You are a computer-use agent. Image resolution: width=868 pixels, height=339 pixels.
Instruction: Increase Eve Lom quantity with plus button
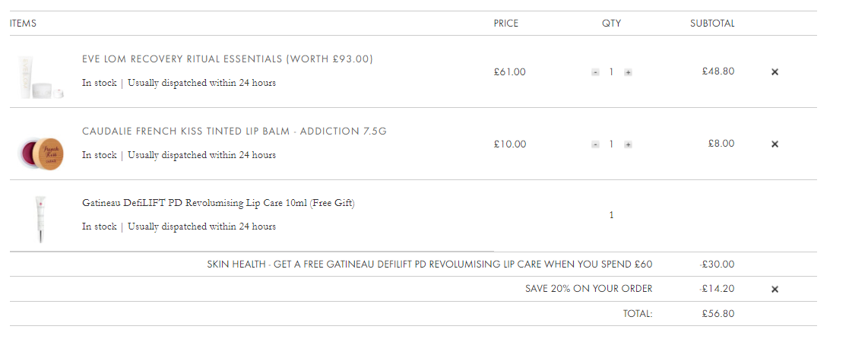628,72
